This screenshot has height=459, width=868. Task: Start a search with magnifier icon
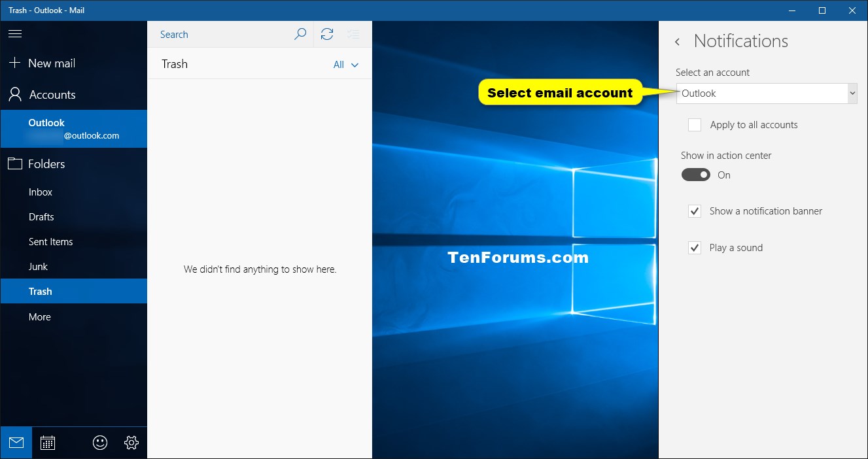300,34
